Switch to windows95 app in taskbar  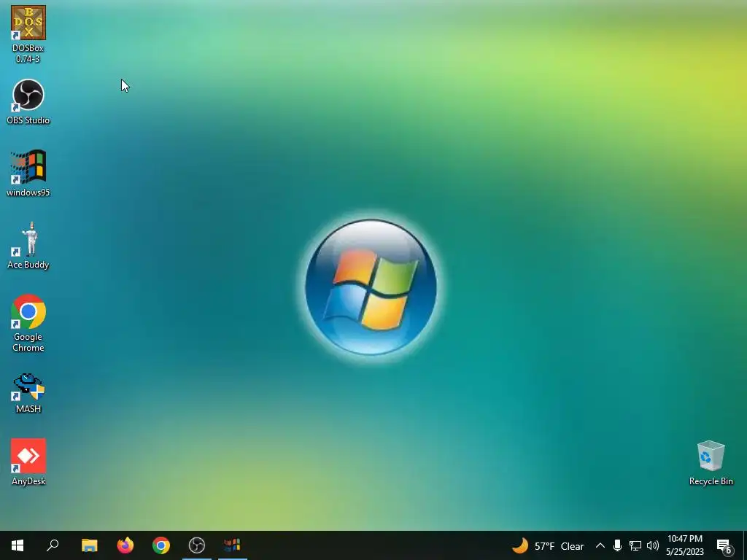pyautogui.click(x=233, y=545)
